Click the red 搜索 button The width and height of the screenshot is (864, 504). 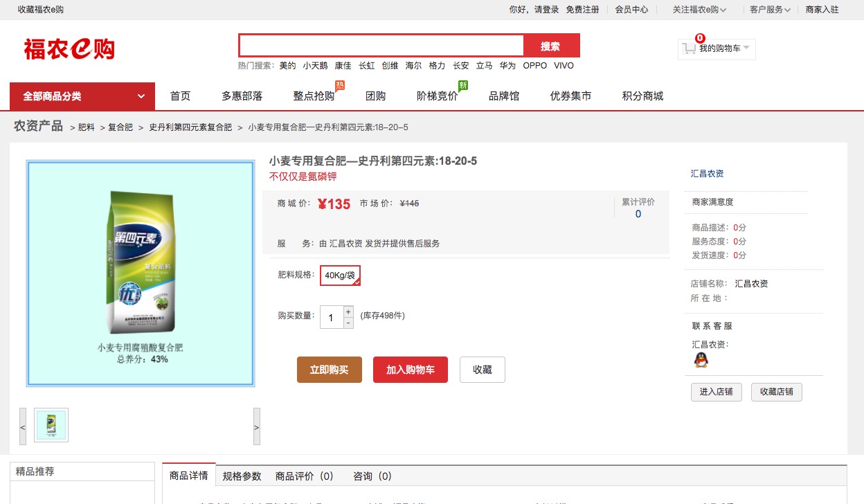point(551,46)
